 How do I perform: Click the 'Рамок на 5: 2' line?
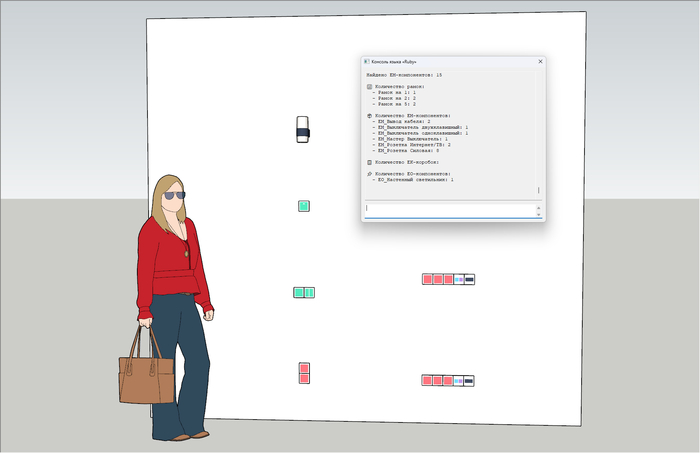pos(394,104)
